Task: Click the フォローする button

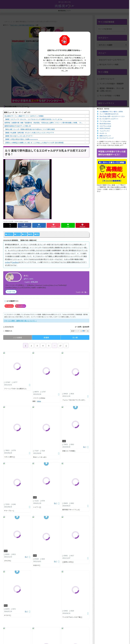Action: [x=11, y=292]
